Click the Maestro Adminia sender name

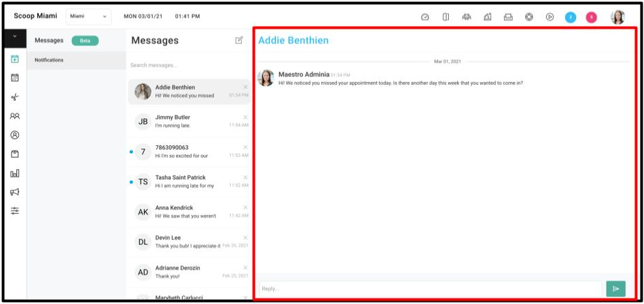point(304,74)
